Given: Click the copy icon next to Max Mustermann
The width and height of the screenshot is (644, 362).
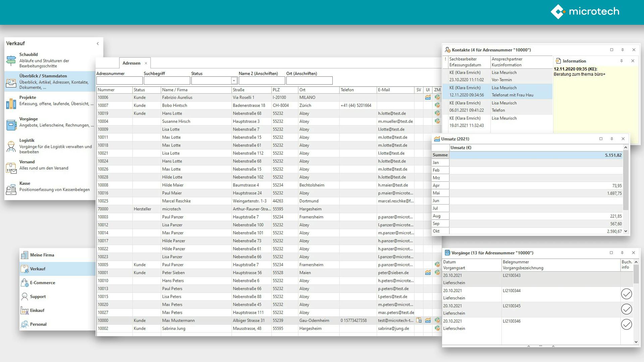Looking at the screenshot, I should (419, 320).
